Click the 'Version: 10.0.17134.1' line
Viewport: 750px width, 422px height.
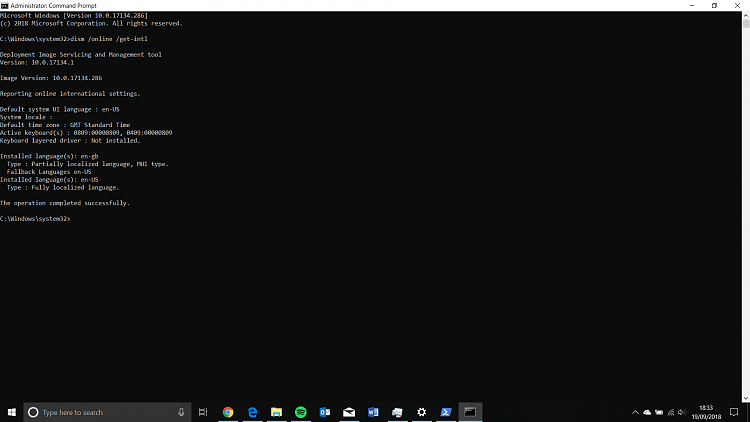tap(37, 63)
